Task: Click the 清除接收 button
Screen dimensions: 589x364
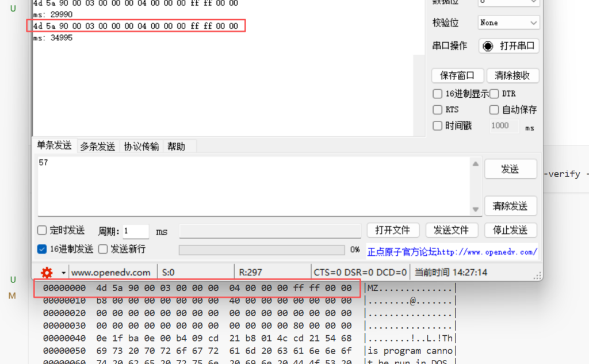Action: click(512, 75)
